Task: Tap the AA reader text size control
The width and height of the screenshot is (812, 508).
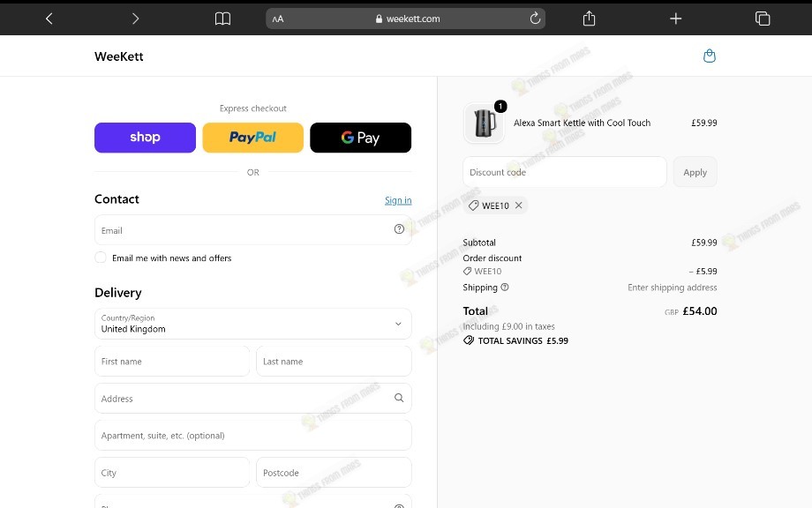Action: 278,19
